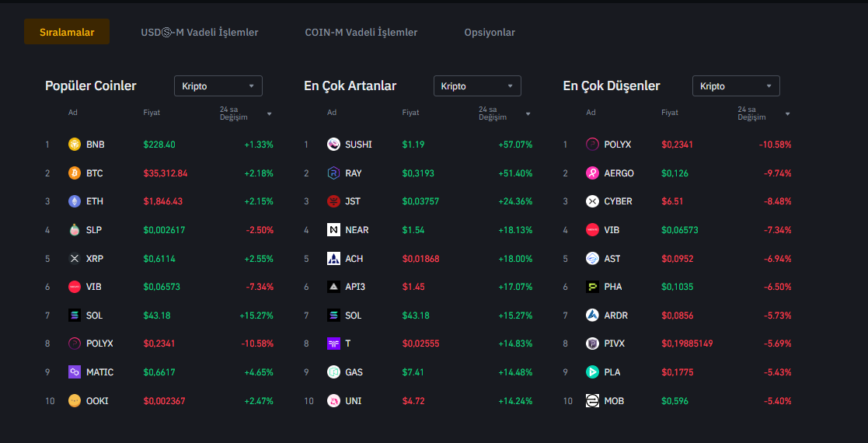Click the Ethereum coin icon

pyautogui.click(x=75, y=201)
